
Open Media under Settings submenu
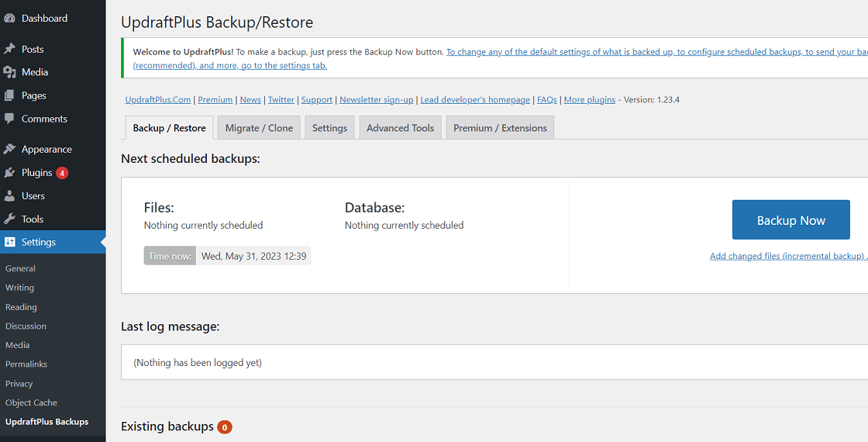17,345
